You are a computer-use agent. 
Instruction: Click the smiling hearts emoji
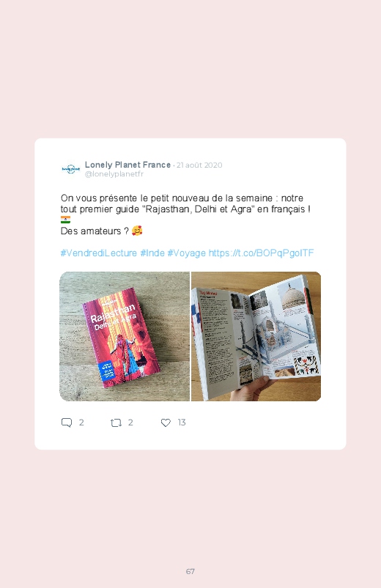137,231
